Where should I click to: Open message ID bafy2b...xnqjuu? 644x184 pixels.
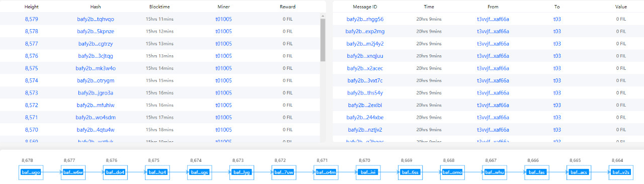pyautogui.click(x=365, y=56)
